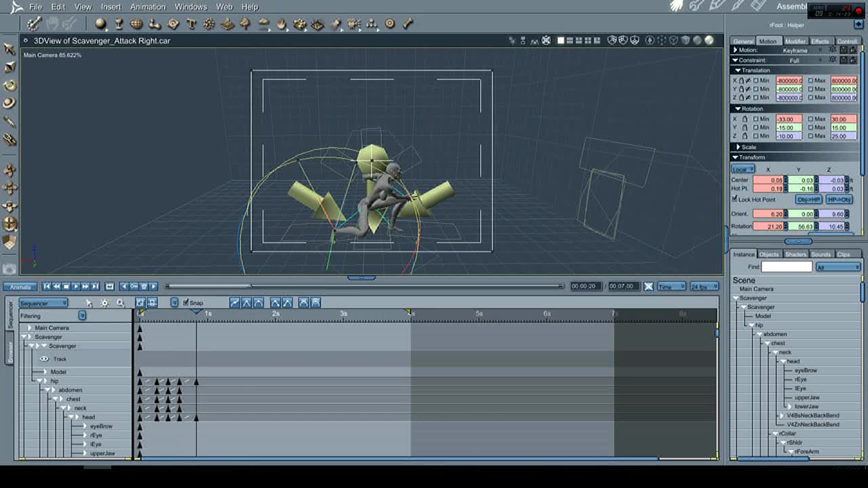Enable Rotation Y Min limit checkbox
Screen dimensions: 868x488
tap(756, 127)
